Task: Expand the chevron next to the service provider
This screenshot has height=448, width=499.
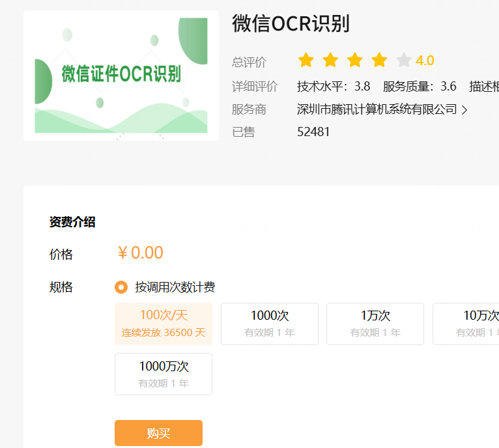Action: click(x=464, y=110)
